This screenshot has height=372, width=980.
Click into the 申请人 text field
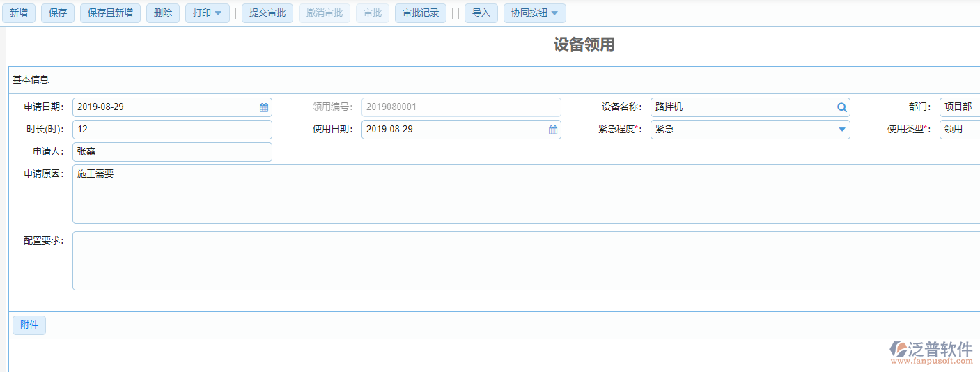tap(172, 152)
